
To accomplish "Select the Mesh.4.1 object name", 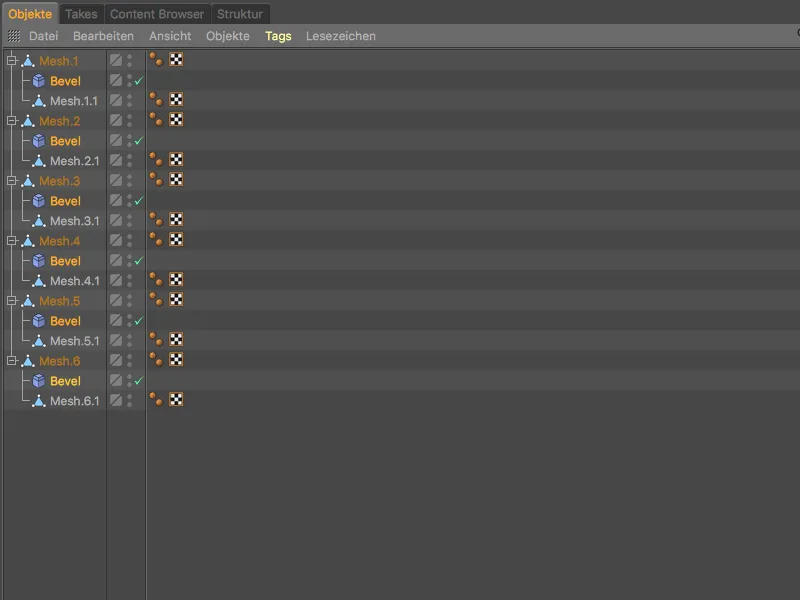I will click(x=74, y=281).
